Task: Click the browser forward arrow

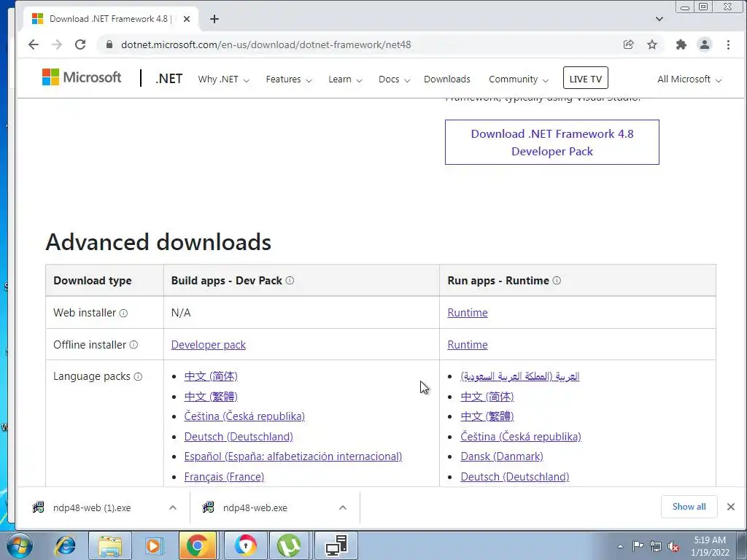Action: pos(57,44)
